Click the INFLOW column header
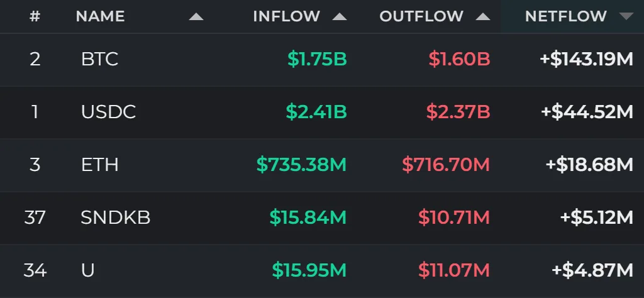The image size is (644, 298). [x=286, y=16]
